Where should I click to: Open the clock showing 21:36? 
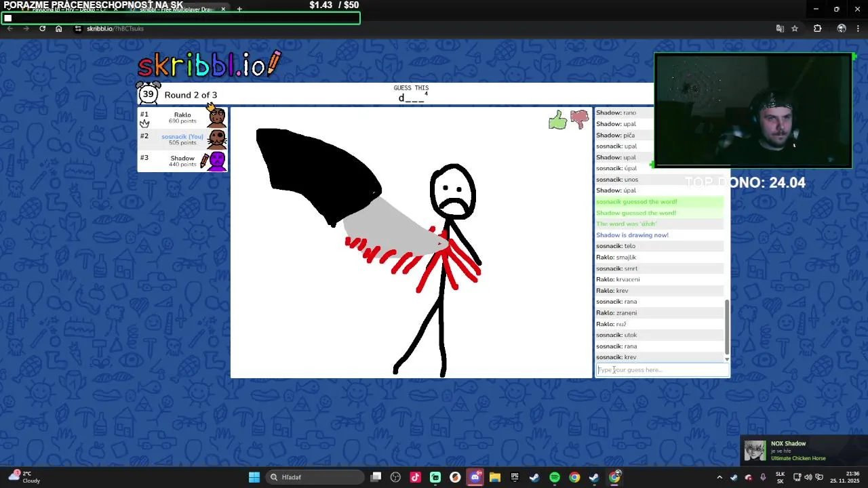pos(845,477)
